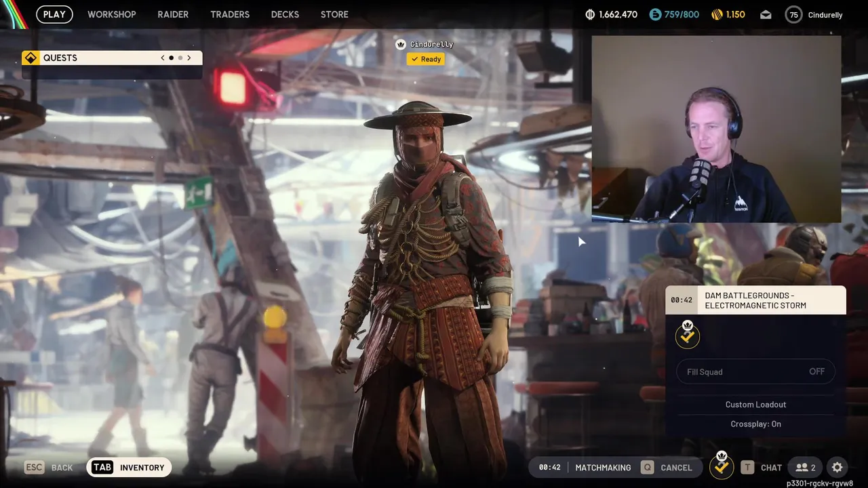
Task: Click the QUESTS panel header
Action: pos(112,58)
